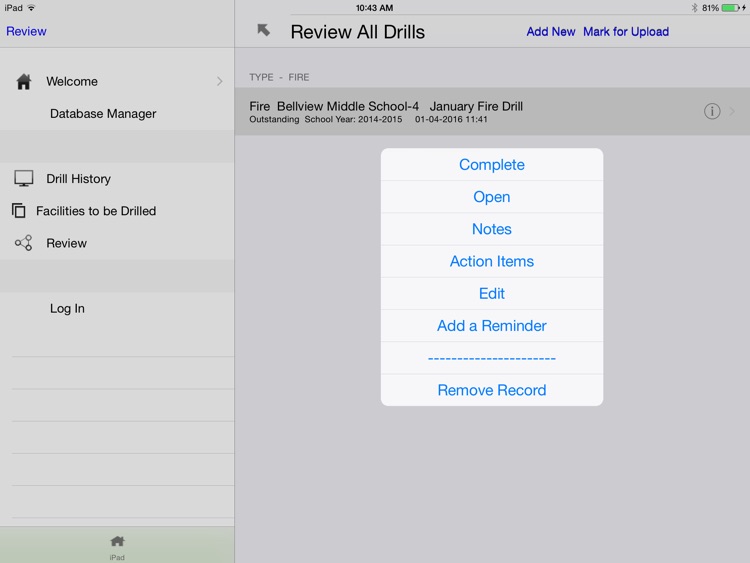The width and height of the screenshot is (750, 563).
Task: Open the disclosure chevron on fire drill row
Action: [733, 111]
